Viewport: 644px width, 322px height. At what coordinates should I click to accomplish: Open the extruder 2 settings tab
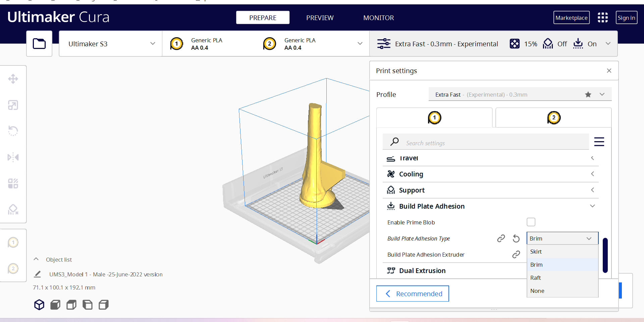553,118
